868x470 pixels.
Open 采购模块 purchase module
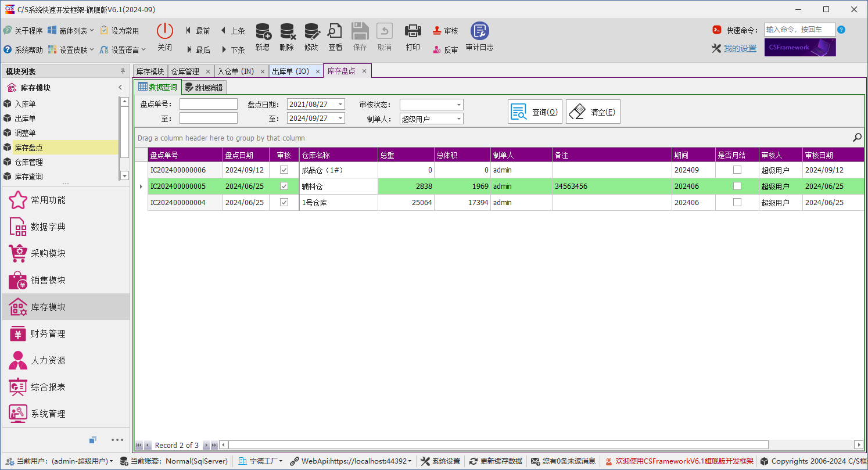coord(65,253)
